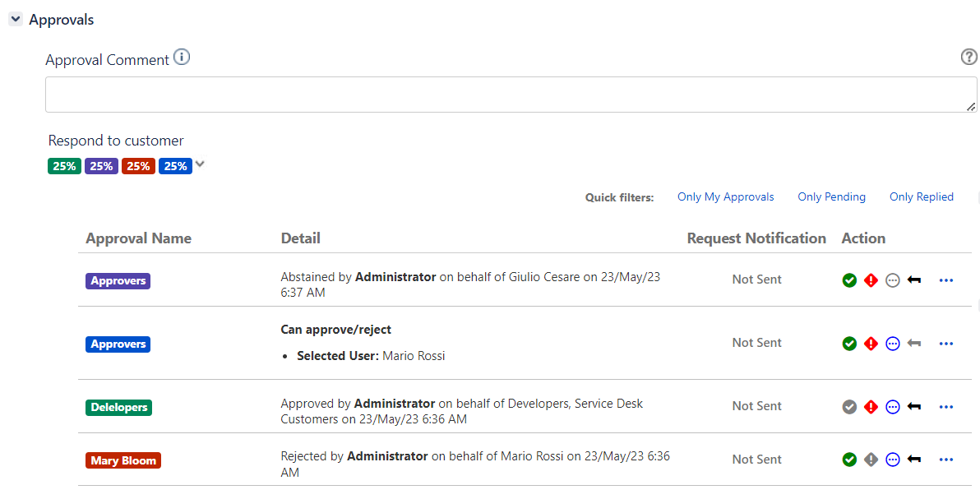The image size is (980, 499).
Task: Apply the Only Replied quick filter
Action: (x=922, y=197)
